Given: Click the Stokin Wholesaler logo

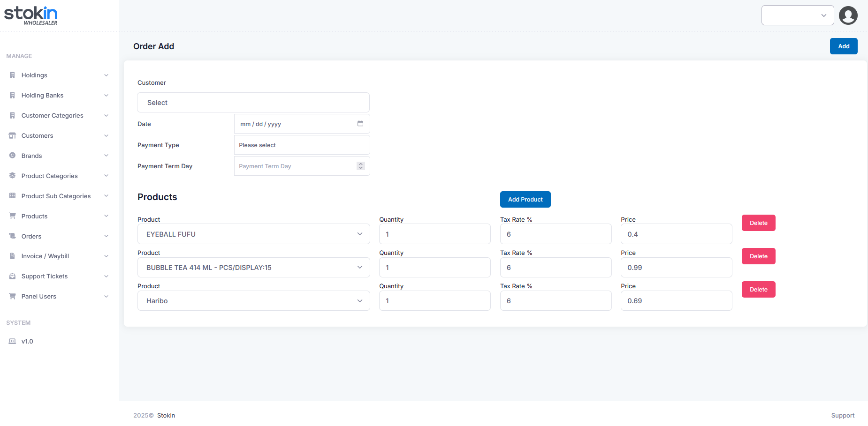Looking at the screenshot, I should point(31,15).
